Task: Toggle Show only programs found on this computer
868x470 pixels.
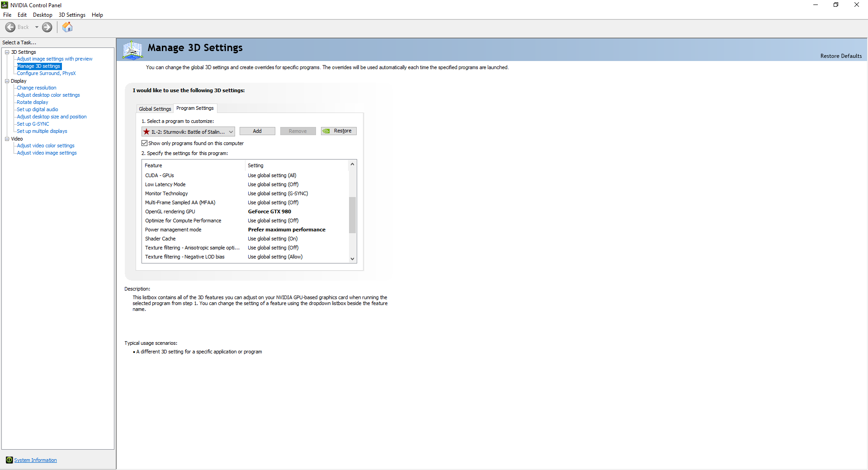Action: pyautogui.click(x=145, y=143)
